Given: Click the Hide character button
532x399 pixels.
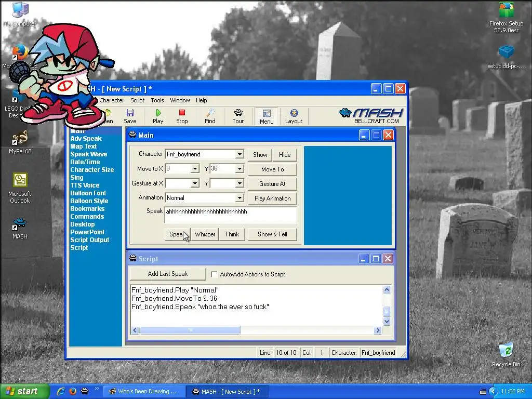Looking at the screenshot, I should (x=285, y=155).
